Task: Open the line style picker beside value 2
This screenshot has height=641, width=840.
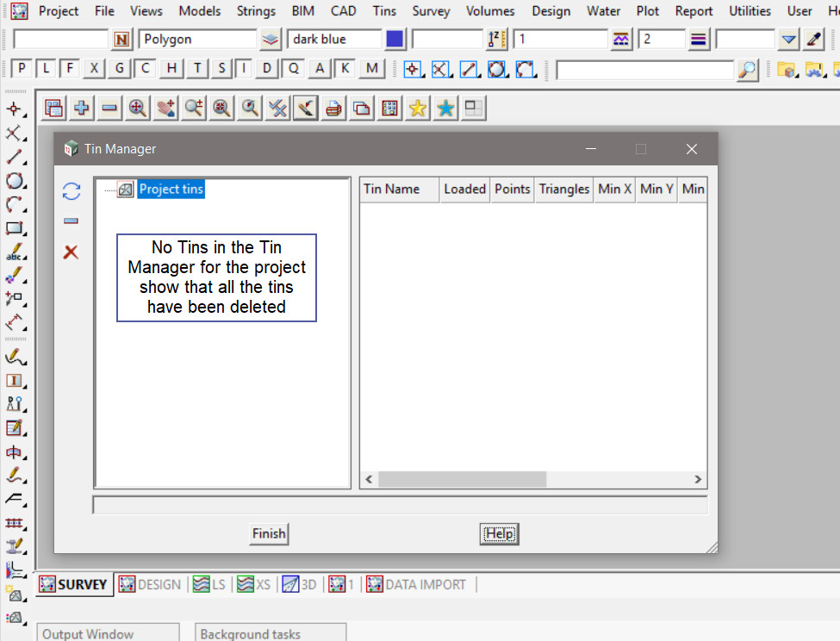Action: coord(699,40)
